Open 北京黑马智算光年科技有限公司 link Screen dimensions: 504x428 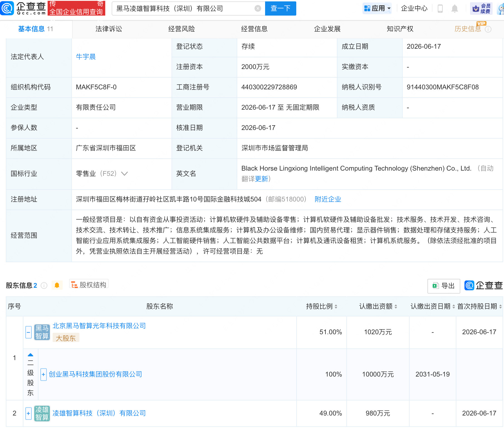pos(99,326)
